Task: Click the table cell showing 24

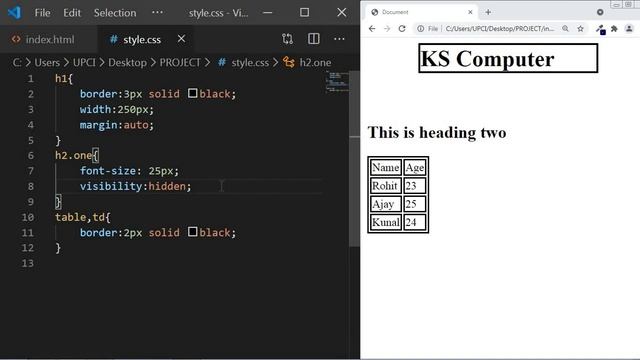Action: coord(415,222)
